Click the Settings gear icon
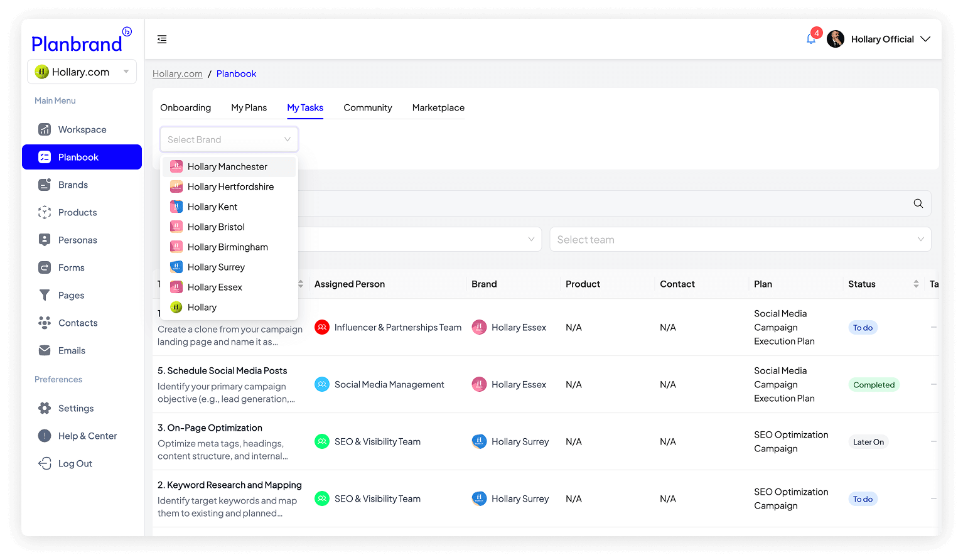Screen dimensions: 963x560 click(45, 408)
